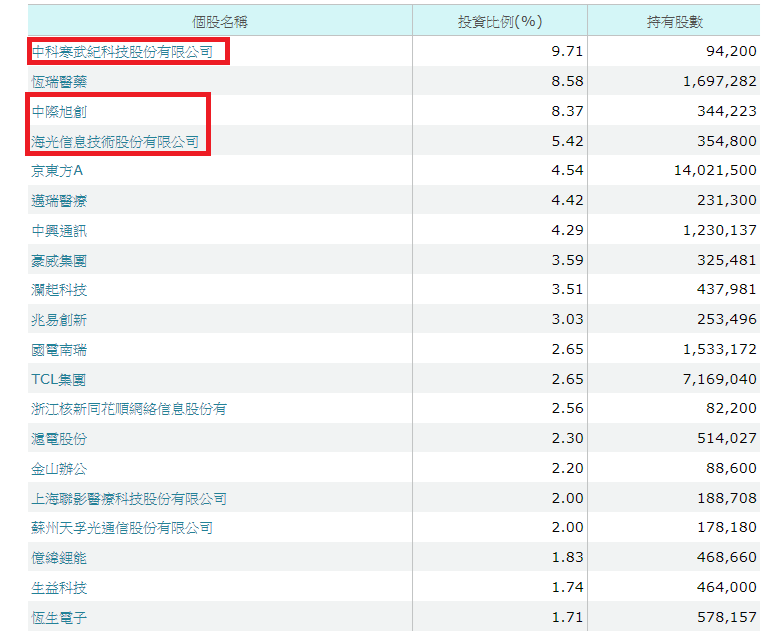Open the 邁瑞醫療 stock link

(x=59, y=201)
